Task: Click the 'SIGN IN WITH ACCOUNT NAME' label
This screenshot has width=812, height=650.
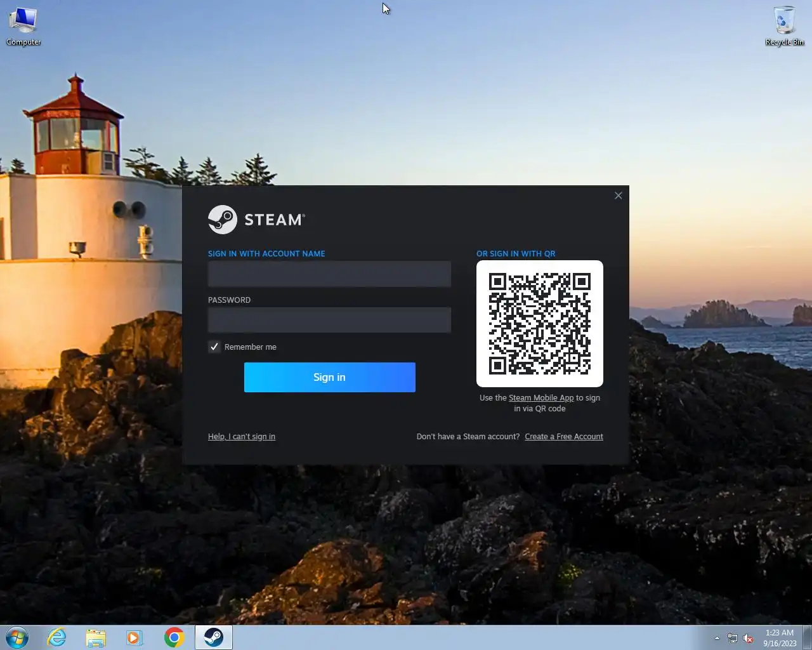Action: point(266,253)
